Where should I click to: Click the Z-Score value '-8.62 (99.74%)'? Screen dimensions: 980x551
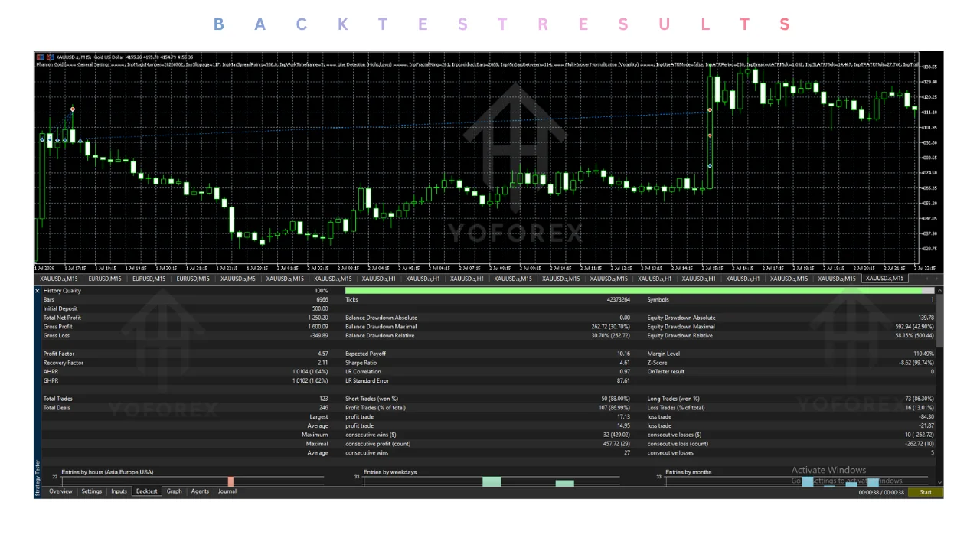coord(916,363)
